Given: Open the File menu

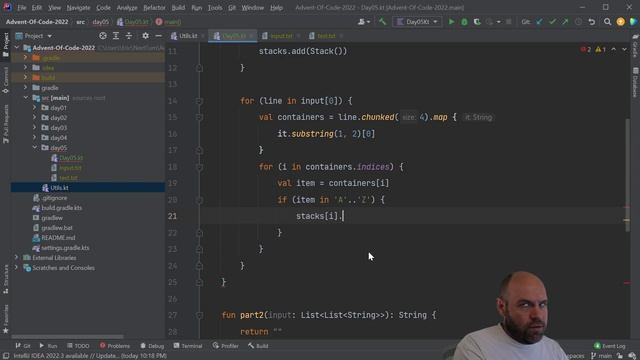Looking at the screenshot, I should 22,8.
